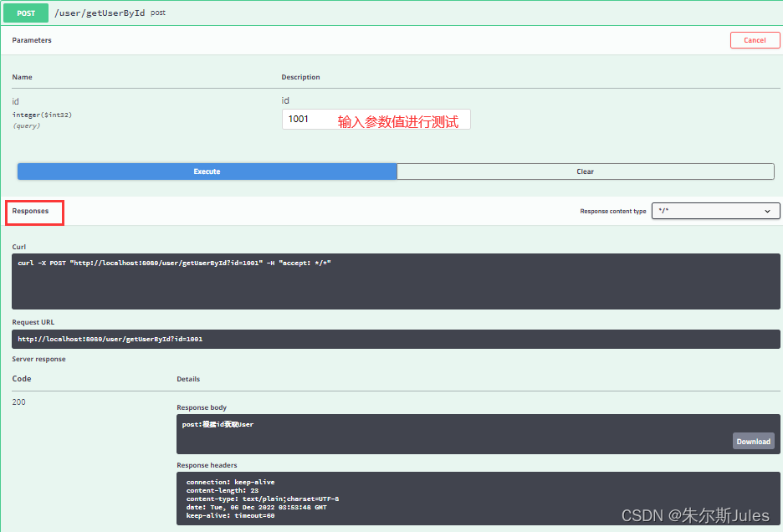783x532 pixels.
Task: Click the Parameters section header
Action: [32, 40]
